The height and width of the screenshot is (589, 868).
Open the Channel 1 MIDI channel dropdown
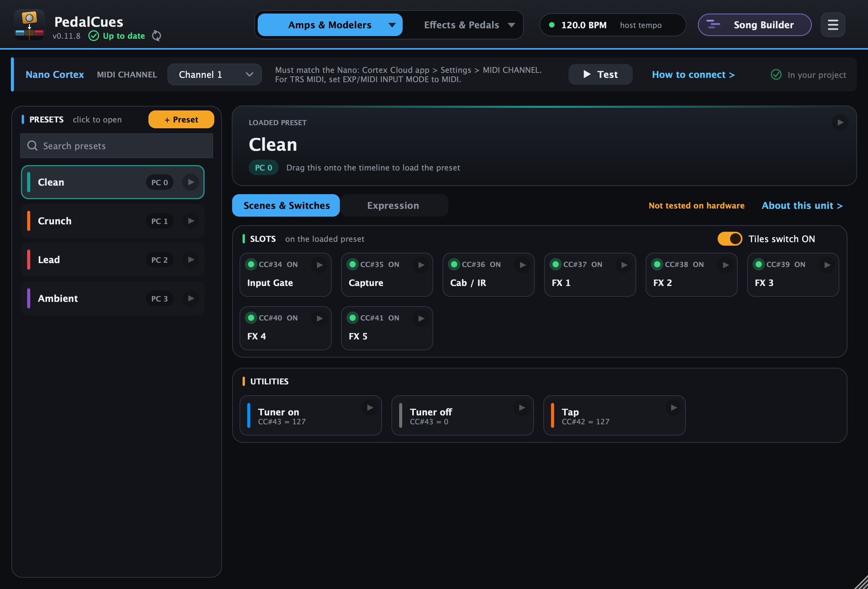[x=215, y=74]
